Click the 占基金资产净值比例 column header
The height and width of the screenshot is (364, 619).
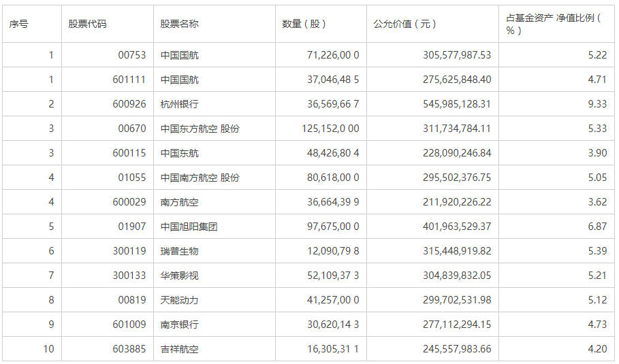tap(554, 24)
